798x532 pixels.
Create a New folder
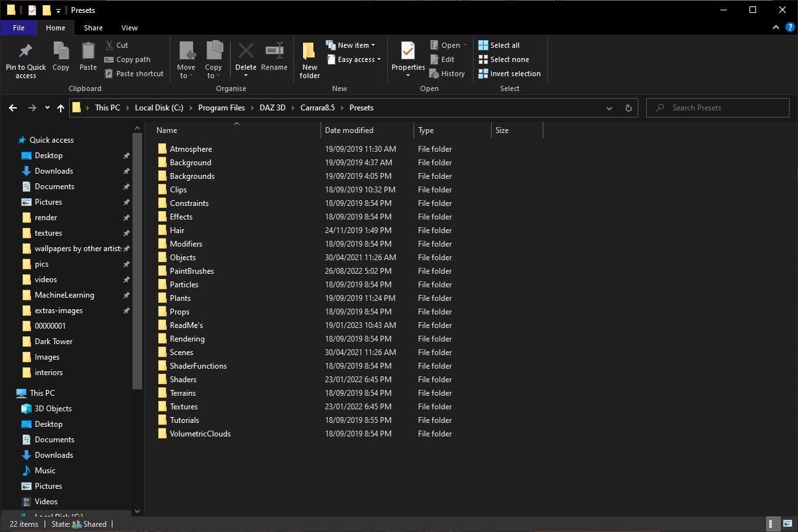coord(310,61)
